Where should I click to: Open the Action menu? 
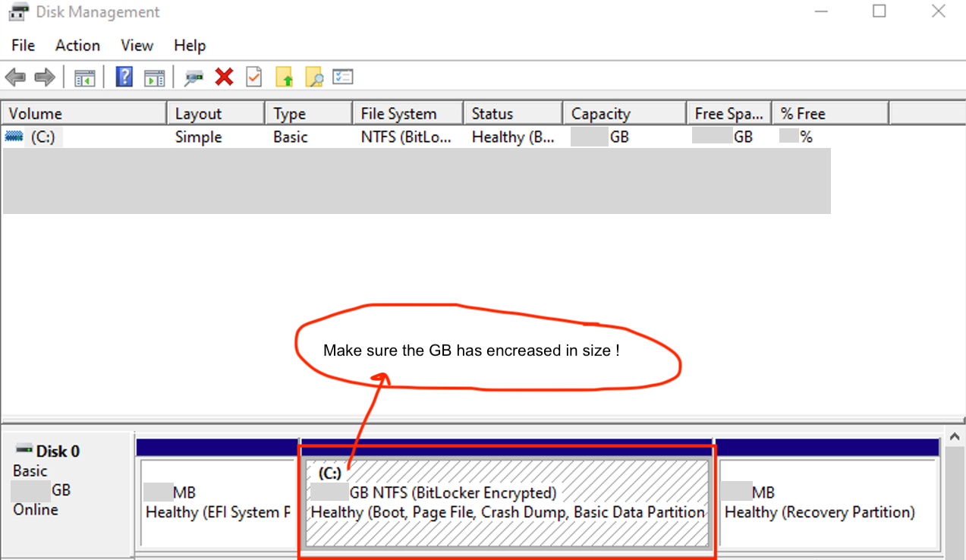(77, 46)
